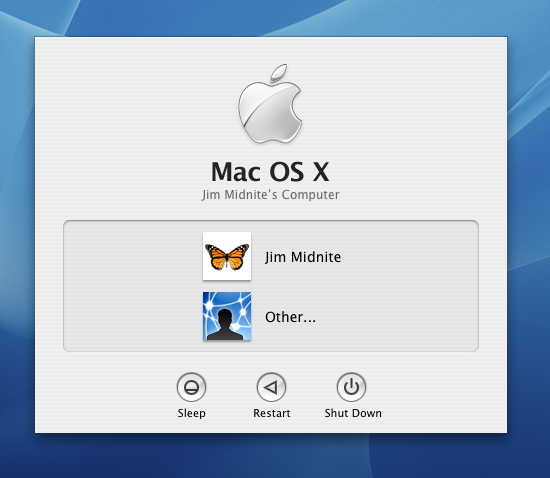The width and height of the screenshot is (550, 478).
Task: Click the Mac OS X heading
Action: tap(270, 171)
